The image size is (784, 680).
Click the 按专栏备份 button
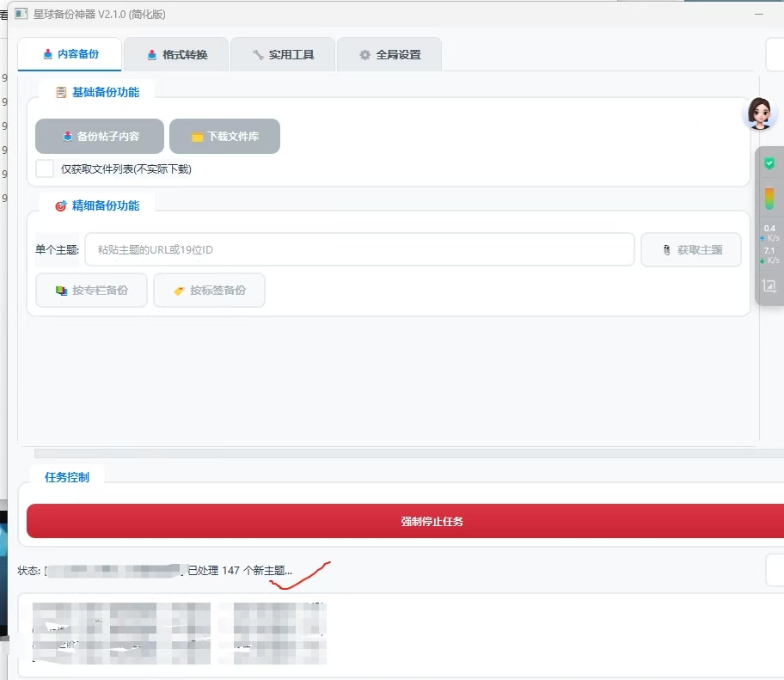click(x=91, y=290)
